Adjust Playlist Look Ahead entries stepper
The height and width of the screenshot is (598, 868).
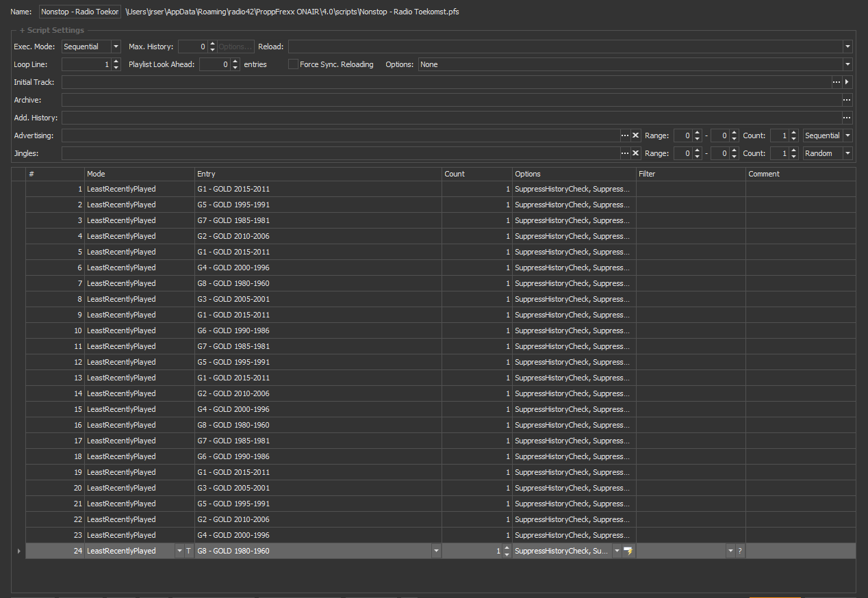click(x=236, y=64)
